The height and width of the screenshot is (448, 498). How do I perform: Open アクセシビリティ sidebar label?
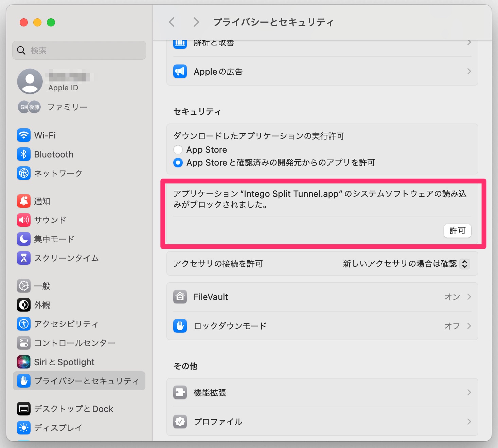tap(66, 324)
